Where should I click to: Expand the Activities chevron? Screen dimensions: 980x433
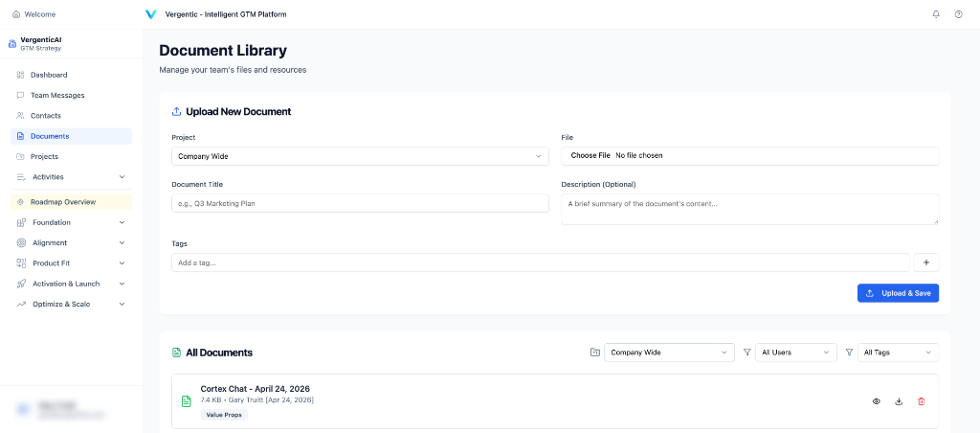coord(122,177)
